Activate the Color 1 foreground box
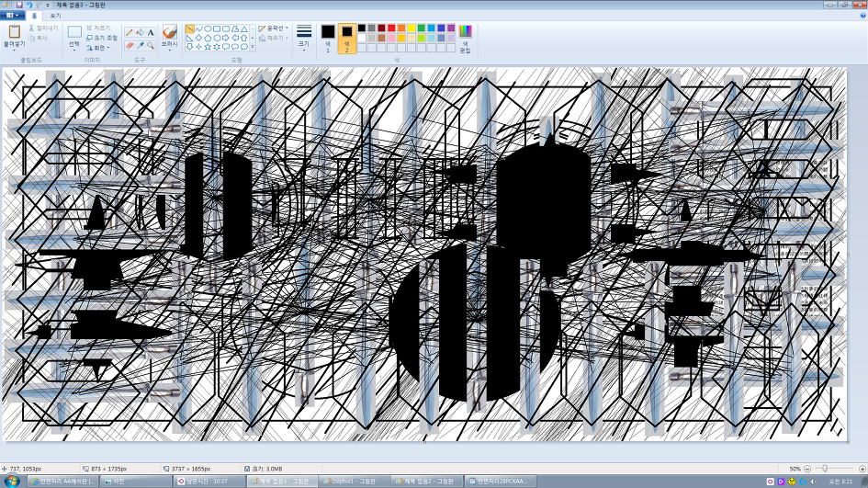Image resolution: width=868 pixels, height=488 pixels. pyautogui.click(x=327, y=37)
